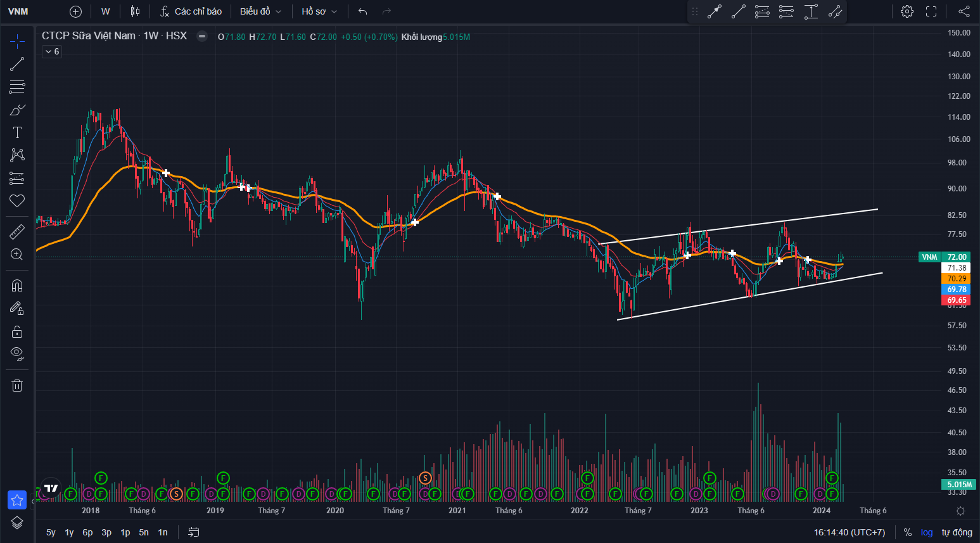Open the symbol legend more-options icon
The height and width of the screenshot is (543, 980).
pyautogui.click(x=202, y=36)
